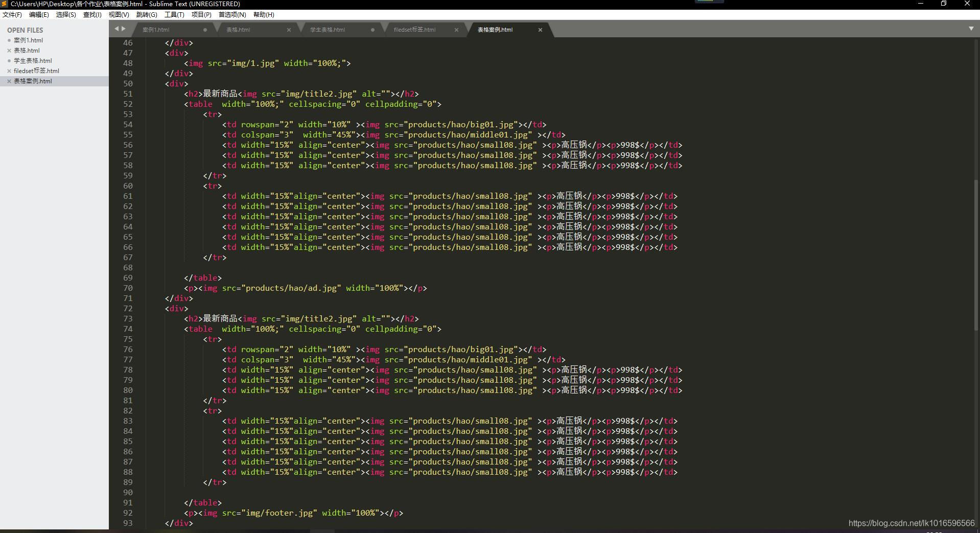980x533 pixels.
Task: Close the Sublime Text window
Action: coord(967,4)
